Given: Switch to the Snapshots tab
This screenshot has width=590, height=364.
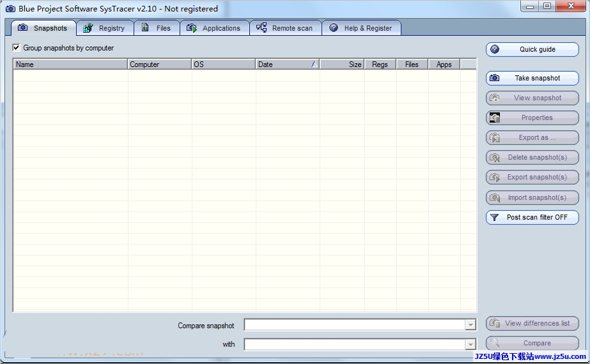Looking at the screenshot, I should tap(43, 28).
